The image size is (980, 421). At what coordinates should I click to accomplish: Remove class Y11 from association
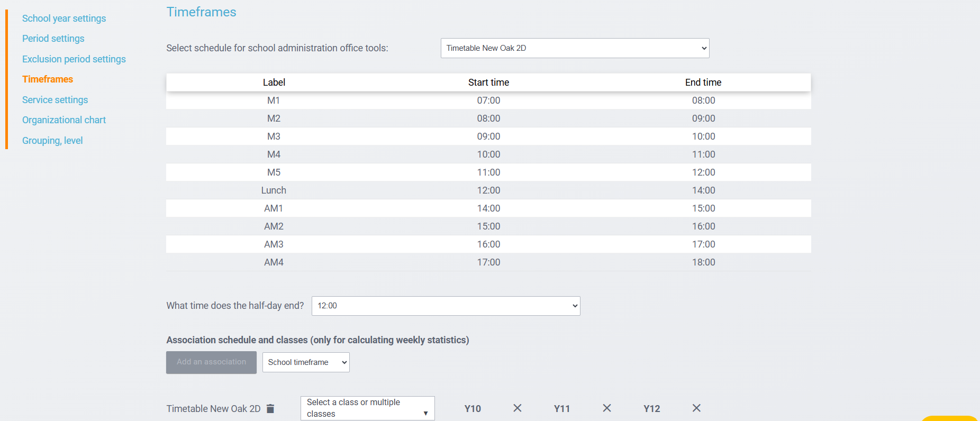606,408
